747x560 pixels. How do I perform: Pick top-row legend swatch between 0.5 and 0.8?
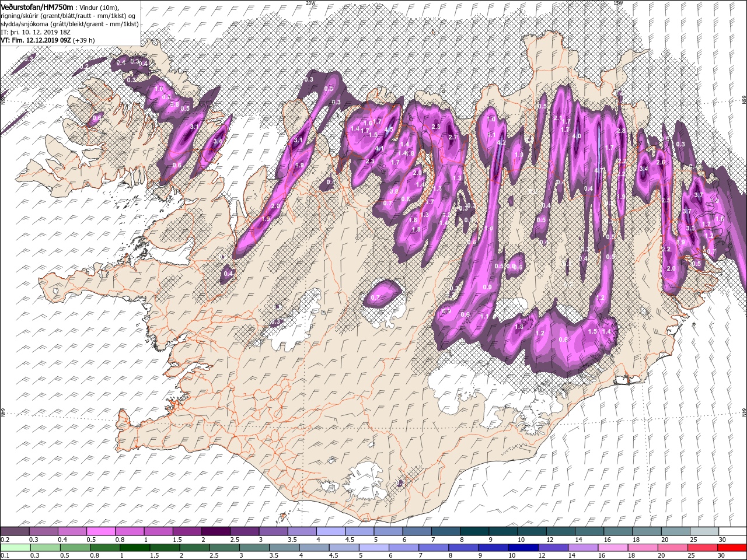coord(100,531)
